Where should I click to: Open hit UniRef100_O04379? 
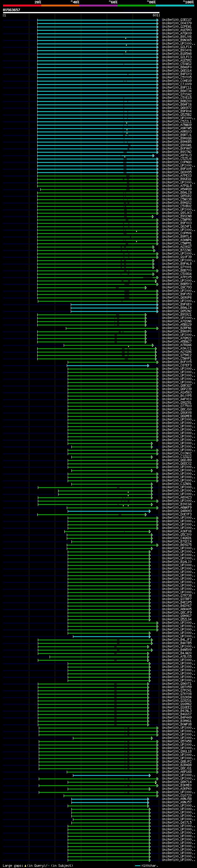click(176, 23)
